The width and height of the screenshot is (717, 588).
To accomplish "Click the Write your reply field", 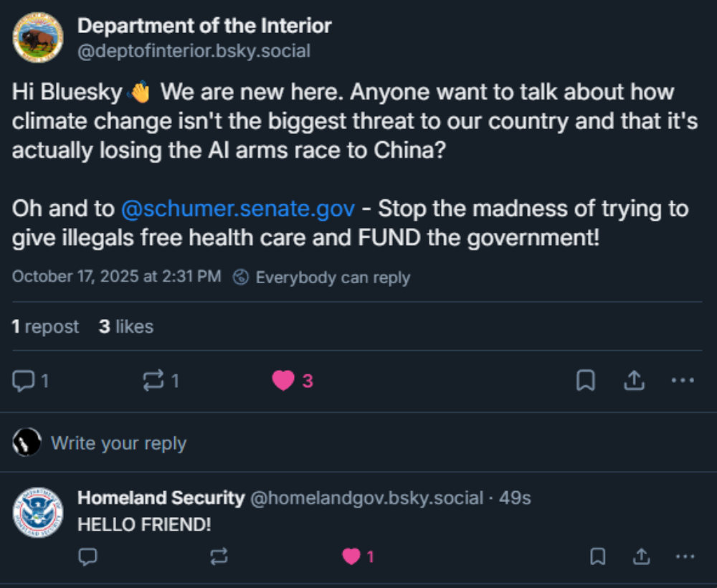I will coord(118,443).
